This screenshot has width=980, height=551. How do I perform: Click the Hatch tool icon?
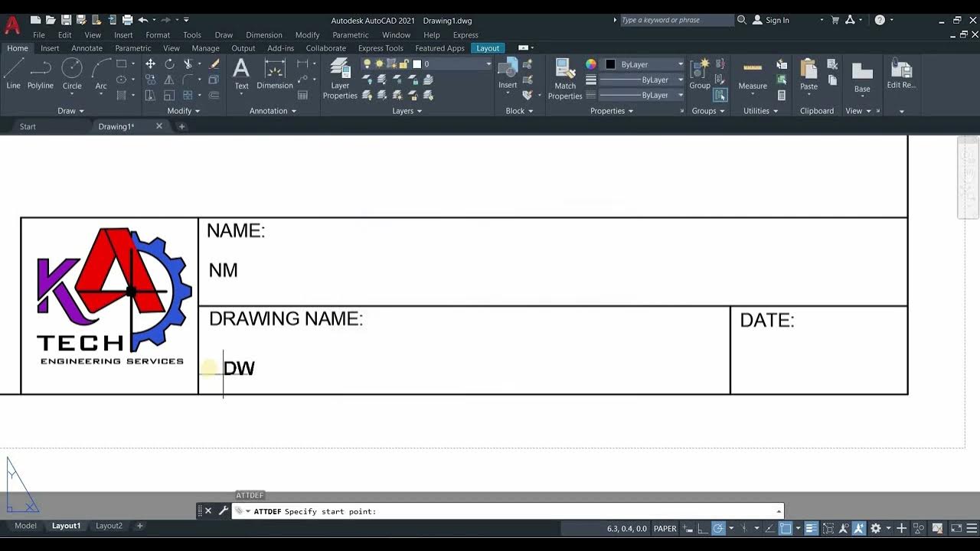[121, 95]
